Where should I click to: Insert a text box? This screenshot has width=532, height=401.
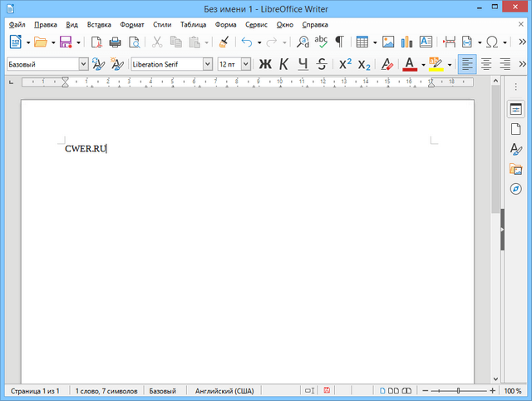click(426, 42)
